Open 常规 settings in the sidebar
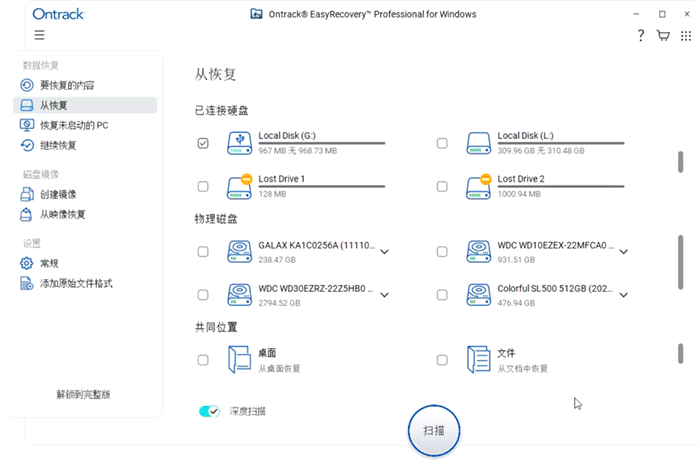Screen dimensions: 700x462 pyautogui.click(x=85, y=263)
